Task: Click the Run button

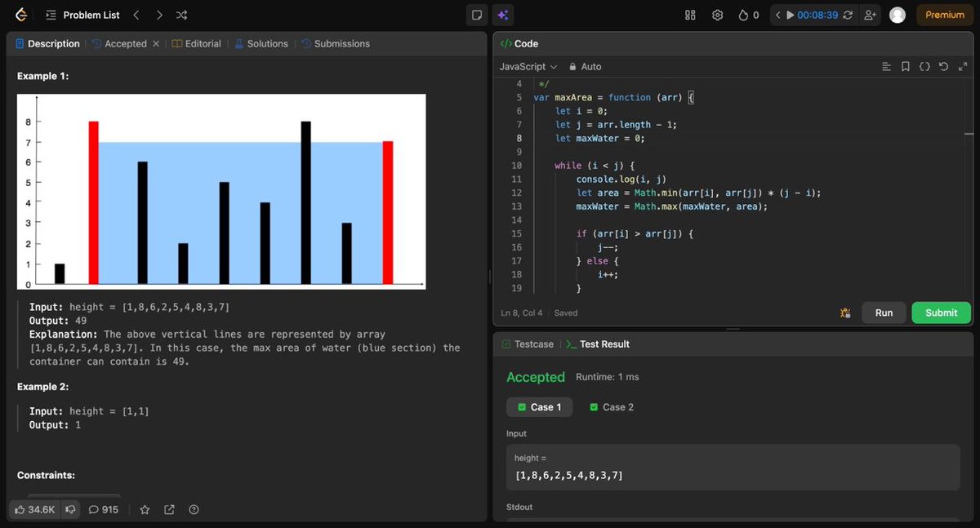Action: pyautogui.click(x=884, y=313)
